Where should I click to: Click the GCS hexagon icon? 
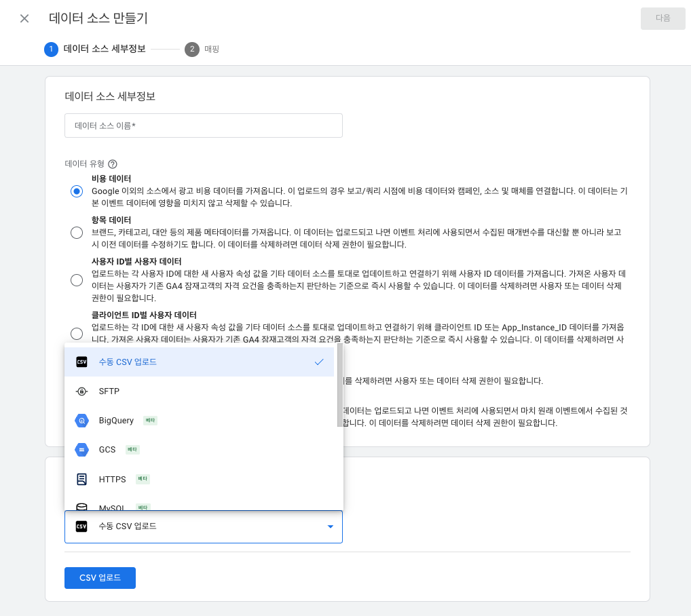coord(81,450)
